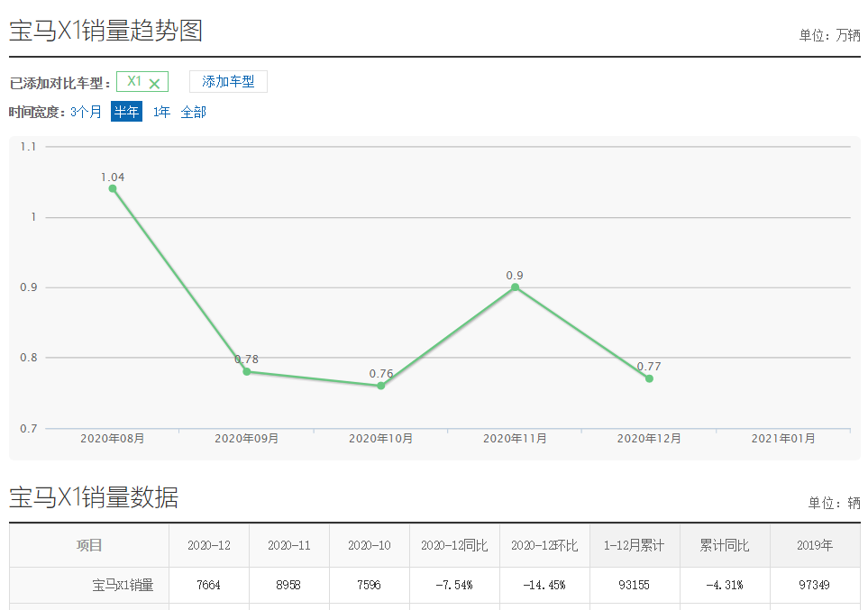The height and width of the screenshot is (610, 868).
Task: Select the 半年 time range
Action: tap(126, 112)
